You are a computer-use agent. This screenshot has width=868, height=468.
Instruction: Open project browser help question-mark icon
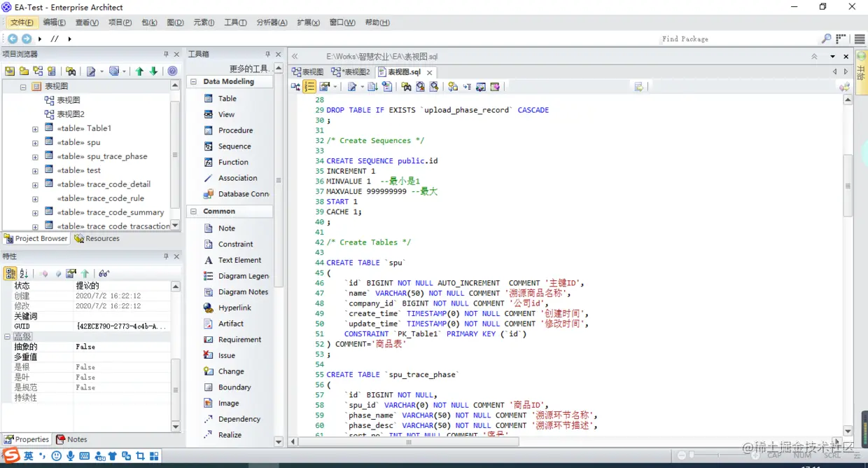172,71
